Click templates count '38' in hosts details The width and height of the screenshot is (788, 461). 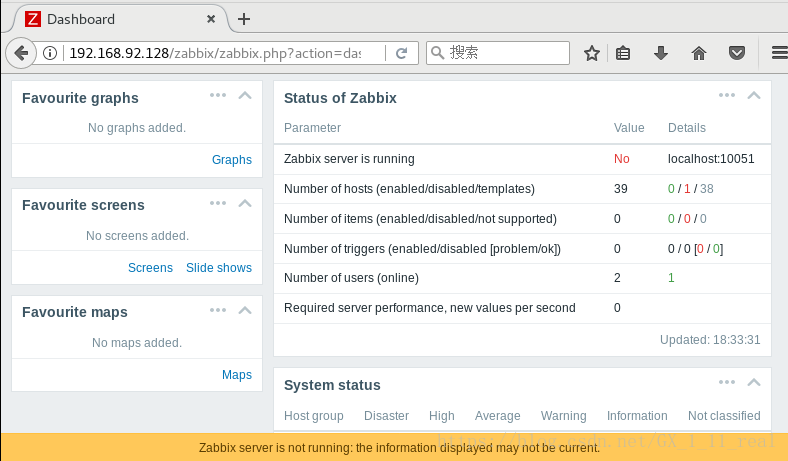point(707,189)
